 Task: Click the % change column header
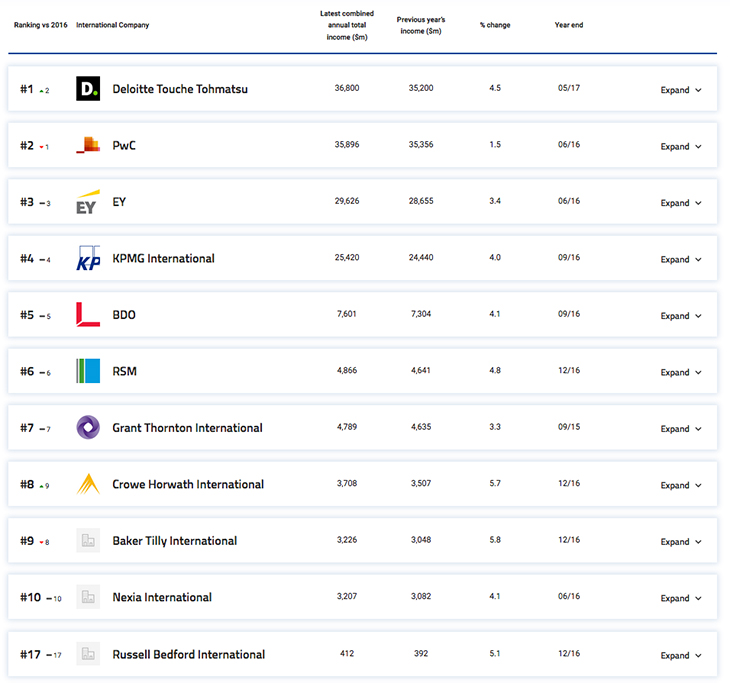click(x=495, y=25)
